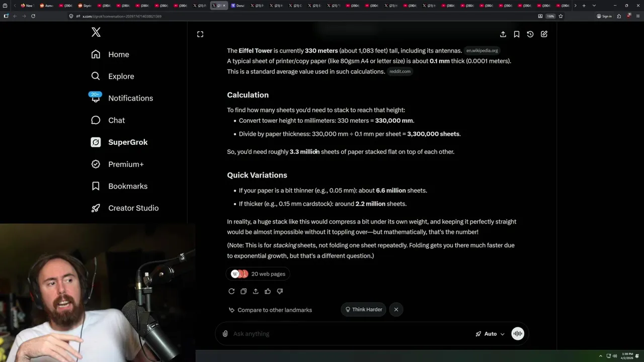Attach a file with paperclip icon
644x362 pixels.
click(225, 334)
